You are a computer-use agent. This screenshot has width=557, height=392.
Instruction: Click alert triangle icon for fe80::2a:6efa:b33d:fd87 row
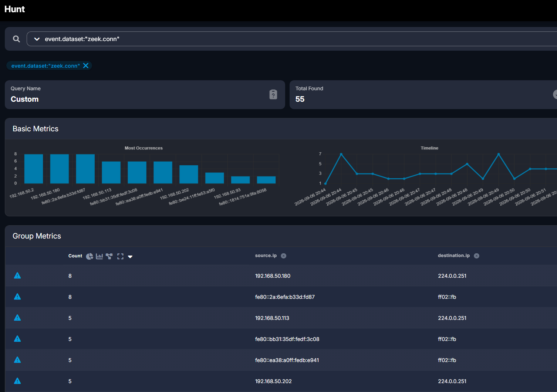click(x=17, y=297)
